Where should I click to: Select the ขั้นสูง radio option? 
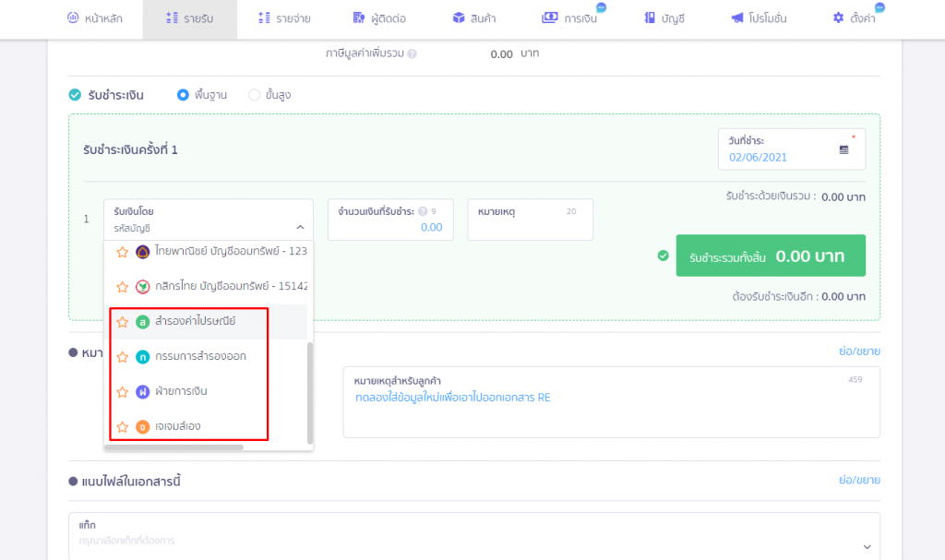[x=255, y=94]
